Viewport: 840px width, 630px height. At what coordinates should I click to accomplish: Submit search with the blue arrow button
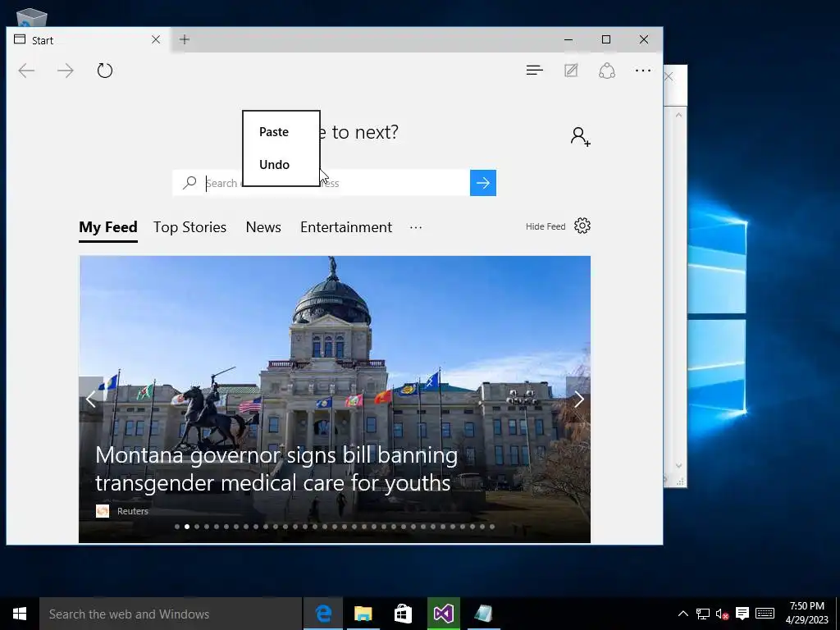(483, 183)
